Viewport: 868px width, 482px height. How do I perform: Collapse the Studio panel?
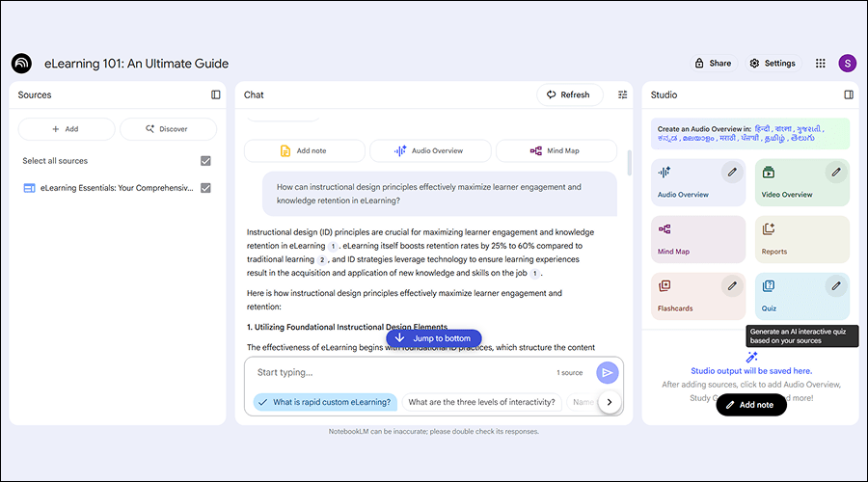coord(849,94)
